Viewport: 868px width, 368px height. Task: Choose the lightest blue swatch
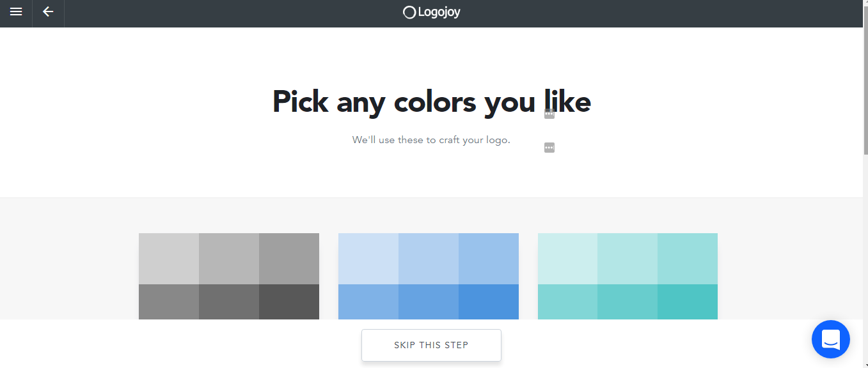point(368,259)
